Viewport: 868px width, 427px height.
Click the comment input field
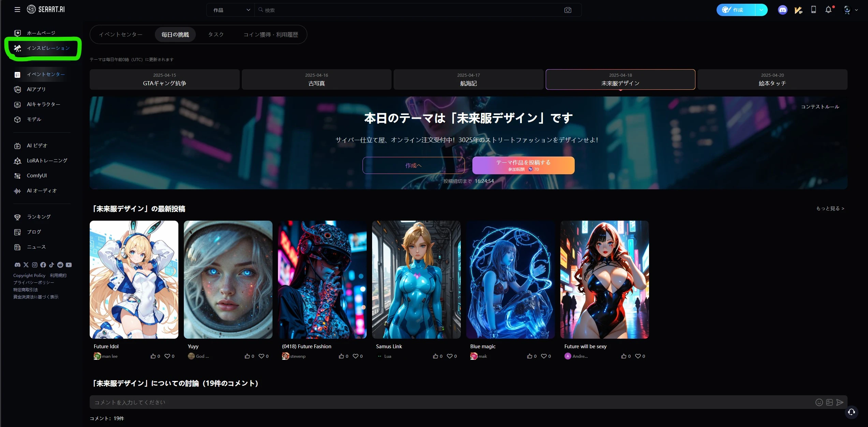coord(443,402)
